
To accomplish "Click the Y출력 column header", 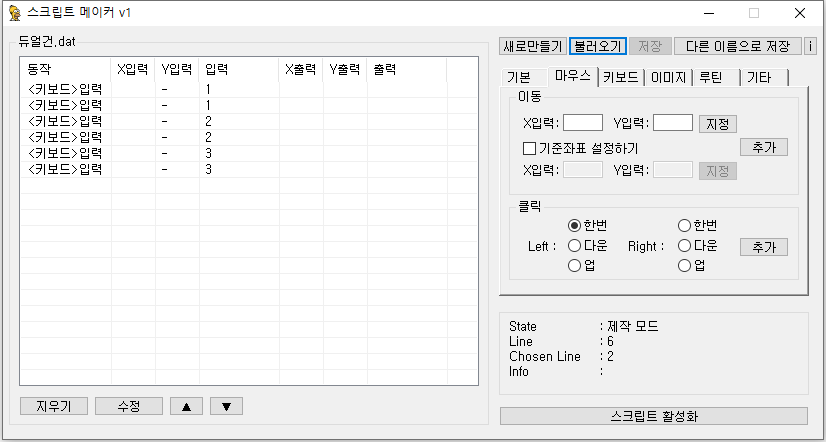I will (x=345, y=70).
